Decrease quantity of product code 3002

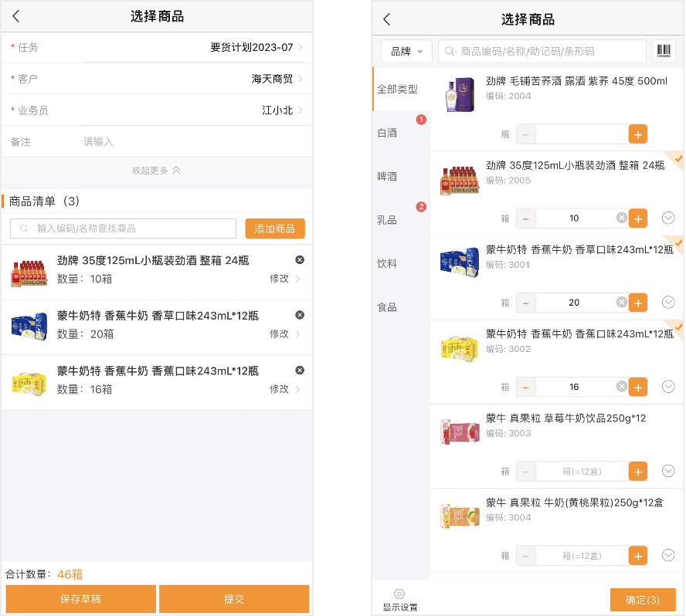[526, 387]
